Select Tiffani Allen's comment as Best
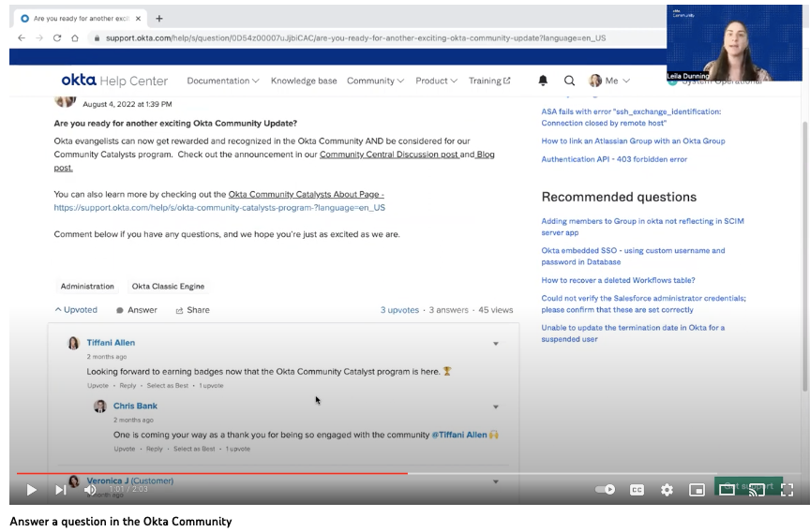The image size is (810, 532). [168, 386]
